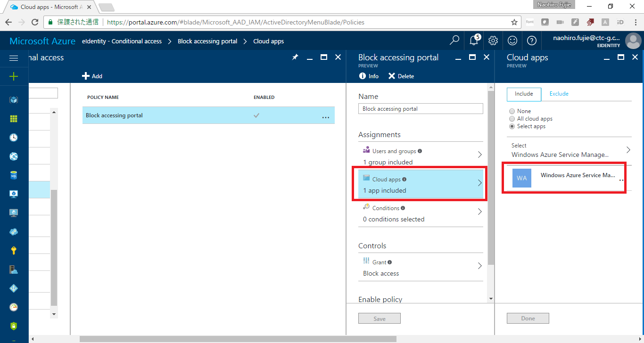Open the notifications bell with 5 badge
The height and width of the screenshot is (343, 644).
point(474,41)
